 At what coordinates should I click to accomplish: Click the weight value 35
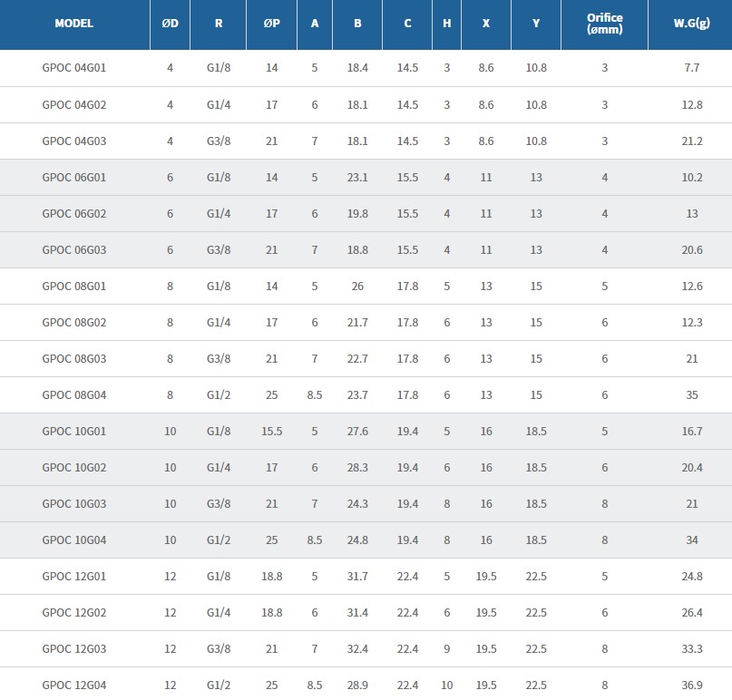click(692, 394)
